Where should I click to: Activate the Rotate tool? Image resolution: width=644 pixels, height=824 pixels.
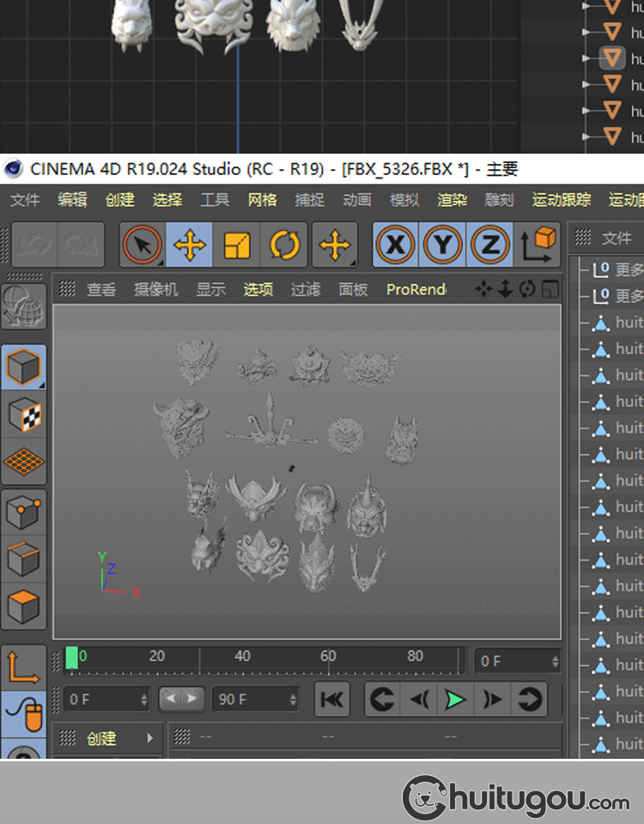[x=284, y=245]
